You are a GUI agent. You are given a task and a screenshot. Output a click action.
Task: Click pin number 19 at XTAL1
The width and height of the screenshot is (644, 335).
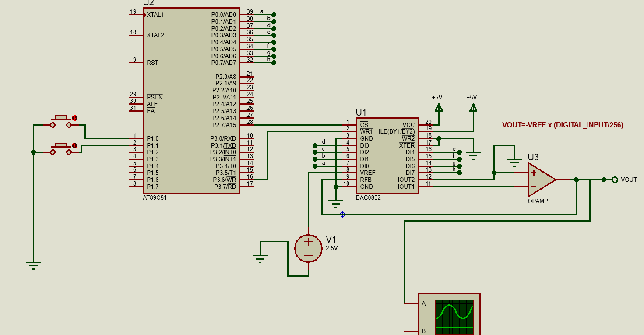[133, 11]
